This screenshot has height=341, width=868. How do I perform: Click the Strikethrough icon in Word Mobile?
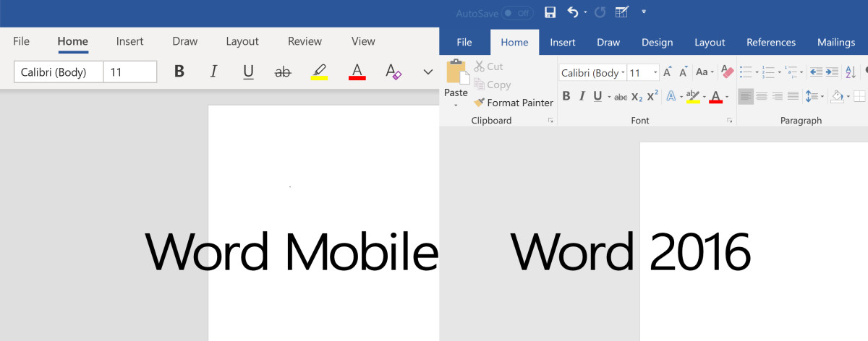tap(283, 72)
